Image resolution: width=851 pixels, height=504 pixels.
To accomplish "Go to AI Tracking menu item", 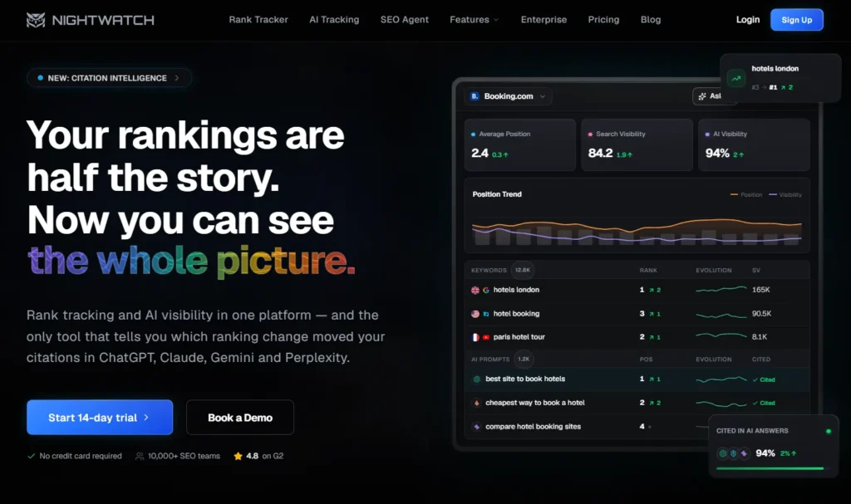I will coord(334,20).
